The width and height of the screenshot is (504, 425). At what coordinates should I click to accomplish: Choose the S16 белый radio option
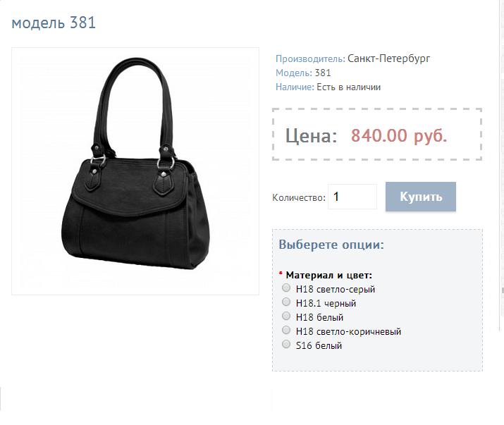[286, 345]
